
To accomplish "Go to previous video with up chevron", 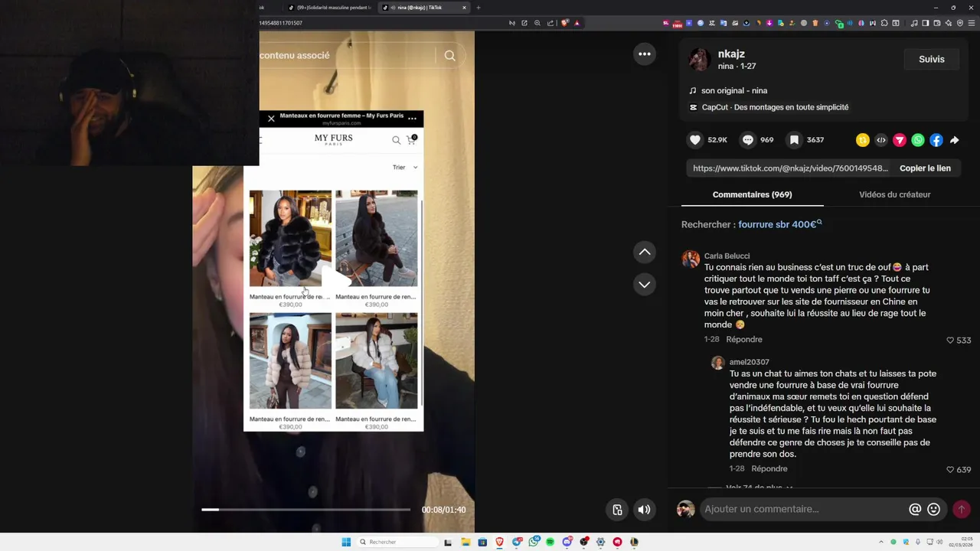I will (x=645, y=252).
